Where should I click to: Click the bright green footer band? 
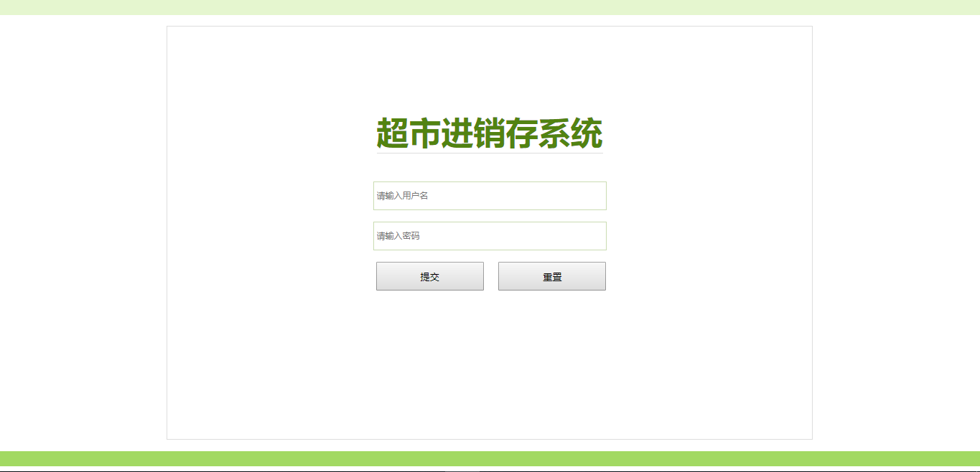coord(490,458)
